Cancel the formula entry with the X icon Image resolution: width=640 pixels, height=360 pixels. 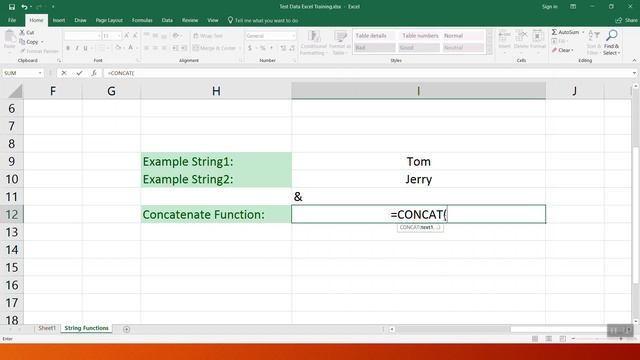[x=64, y=73]
